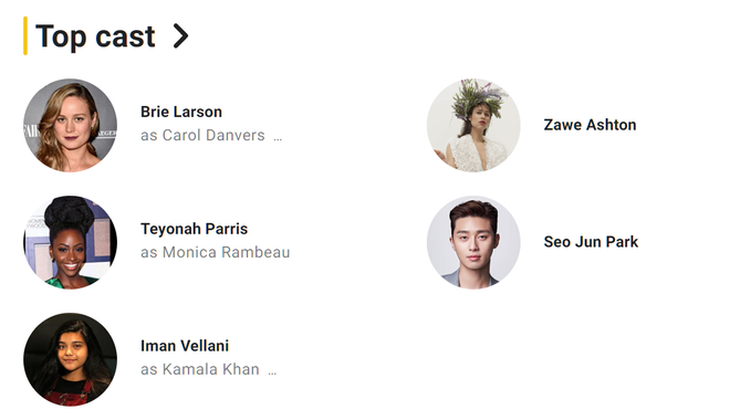This screenshot has height=420, width=730.
Task: View Zawe Ashton's cast photo
Action: tap(473, 125)
